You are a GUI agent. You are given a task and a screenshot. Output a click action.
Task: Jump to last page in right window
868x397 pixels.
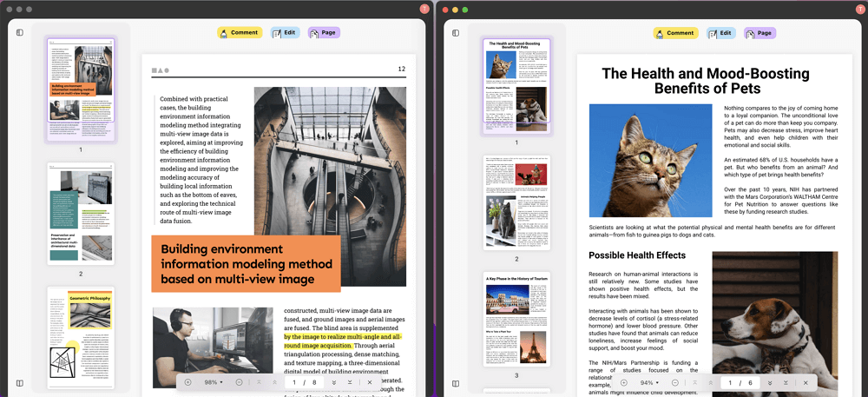click(x=786, y=382)
